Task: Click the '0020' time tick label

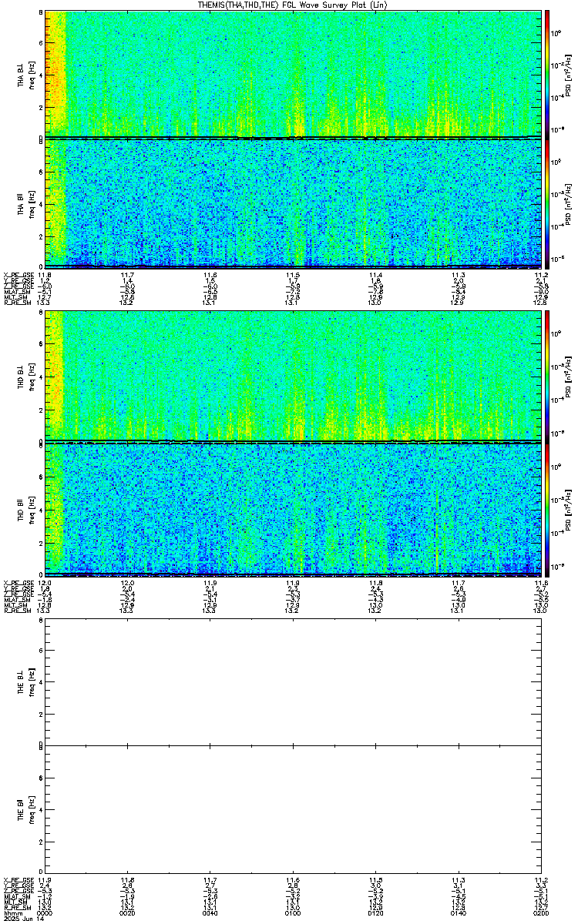Action: [x=128, y=913]
